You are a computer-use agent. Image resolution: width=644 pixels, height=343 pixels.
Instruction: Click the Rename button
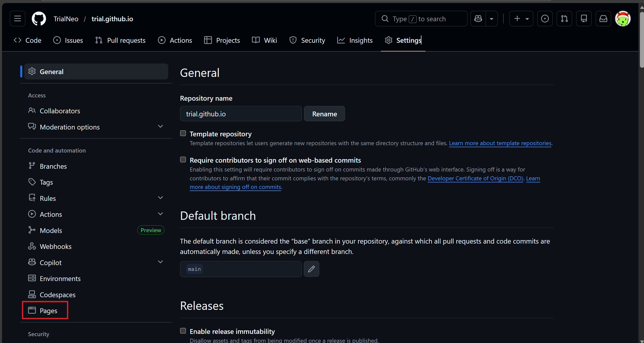tap(324, 114)
